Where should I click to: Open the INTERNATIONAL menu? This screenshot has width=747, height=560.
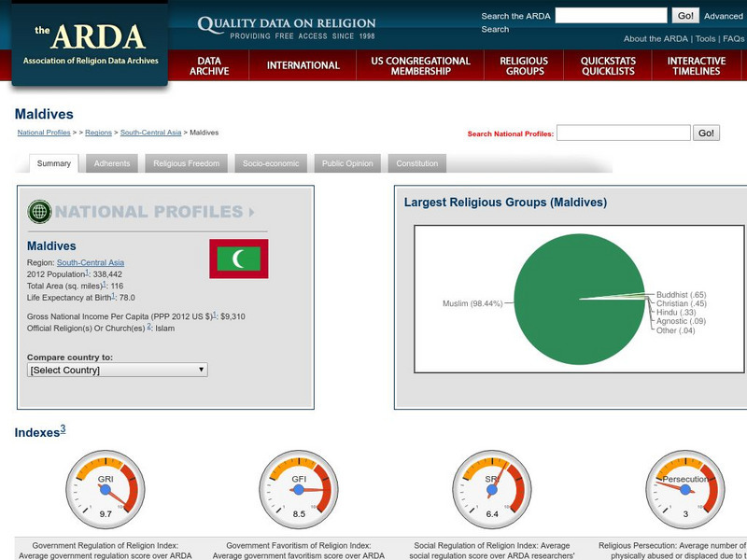point(303,65)
